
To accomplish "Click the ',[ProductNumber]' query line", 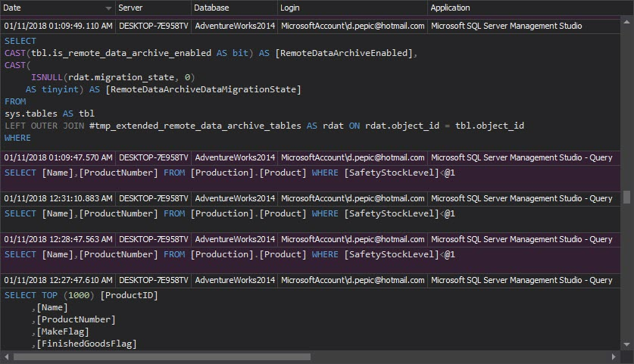I will pyautogui.click(x=73, y=319).
